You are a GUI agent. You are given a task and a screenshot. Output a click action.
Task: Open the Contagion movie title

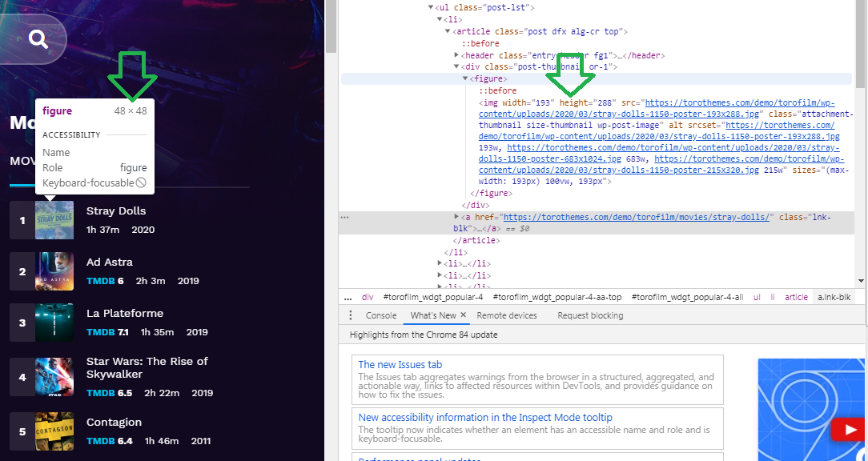tap(114, 423)
